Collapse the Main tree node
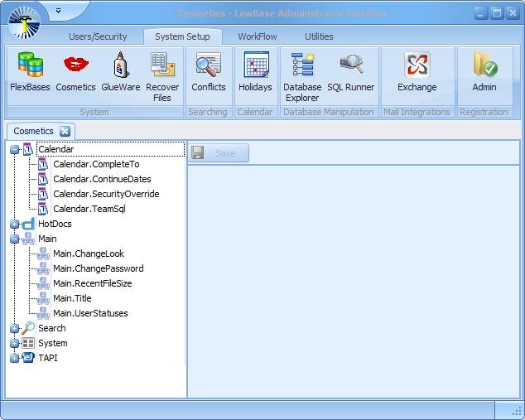The image size is (525, 420). tap(14, 239)
